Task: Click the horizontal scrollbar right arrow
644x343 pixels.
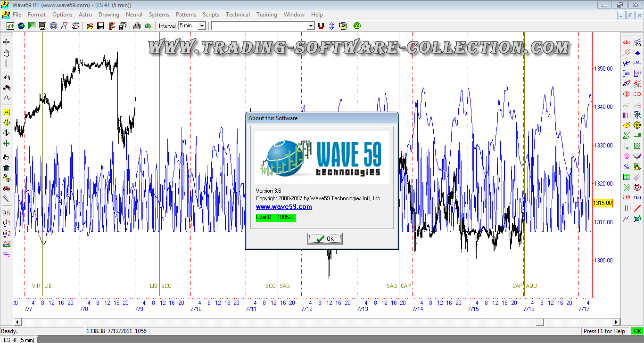Action: tap(616, 322)
